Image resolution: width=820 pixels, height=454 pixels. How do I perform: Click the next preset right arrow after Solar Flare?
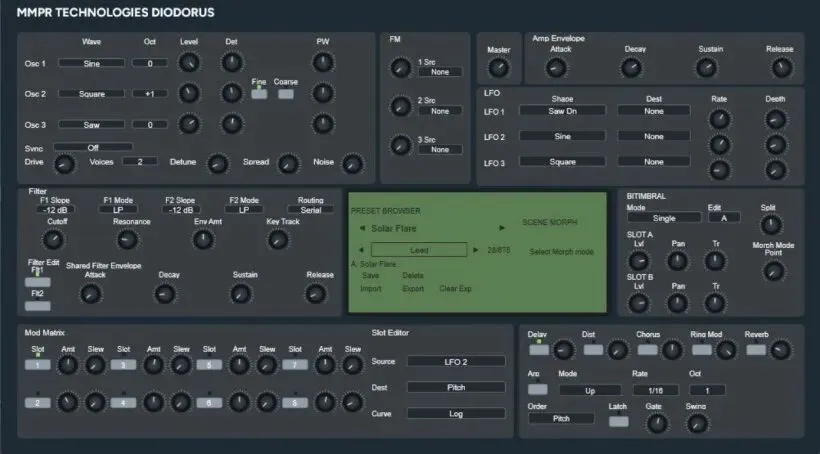(x=502, y=228)
